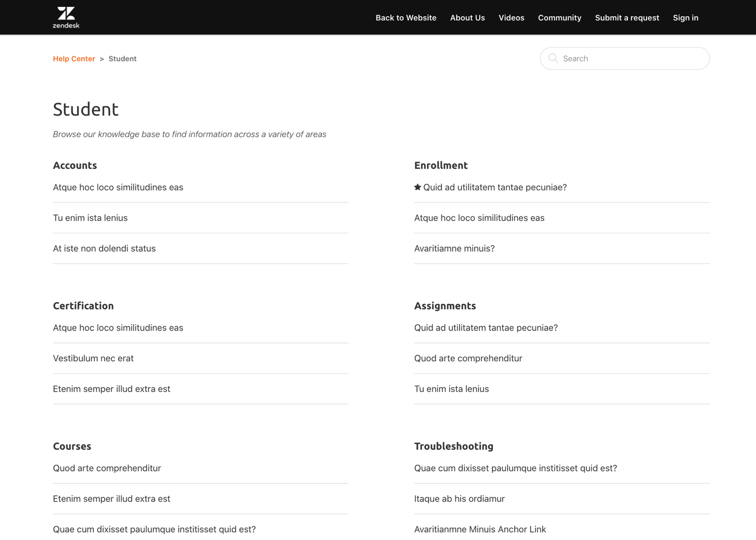Select Submit a request

(626, 18)
